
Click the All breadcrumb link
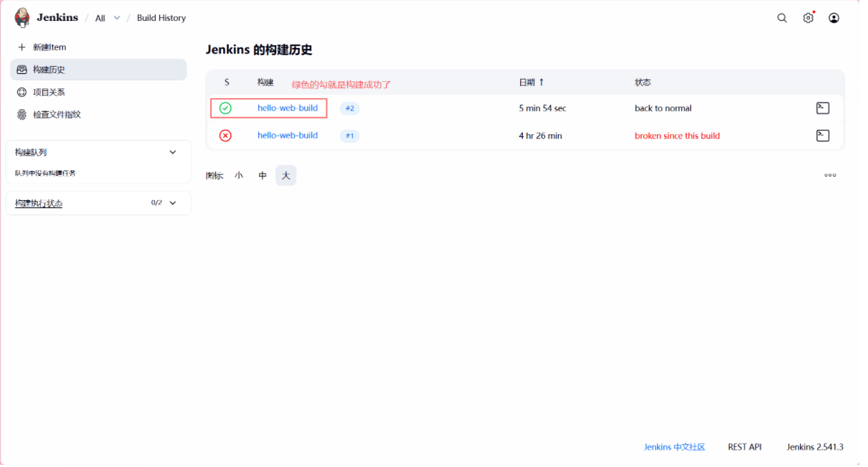tap(100, 18)
